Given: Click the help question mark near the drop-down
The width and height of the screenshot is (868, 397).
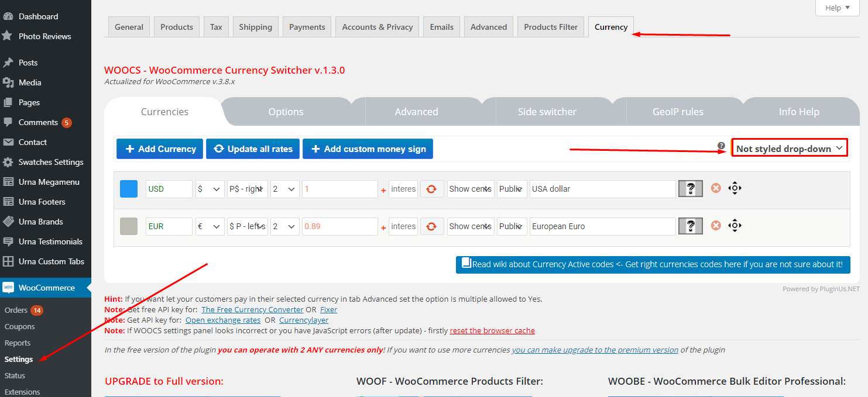Looking at the screenshot, I should point(721,146).
